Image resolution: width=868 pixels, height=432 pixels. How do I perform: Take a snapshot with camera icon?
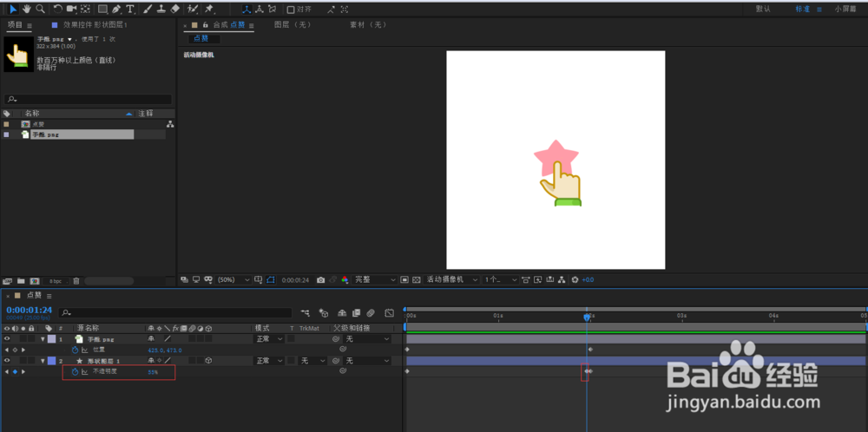click(x=320, y=280)
